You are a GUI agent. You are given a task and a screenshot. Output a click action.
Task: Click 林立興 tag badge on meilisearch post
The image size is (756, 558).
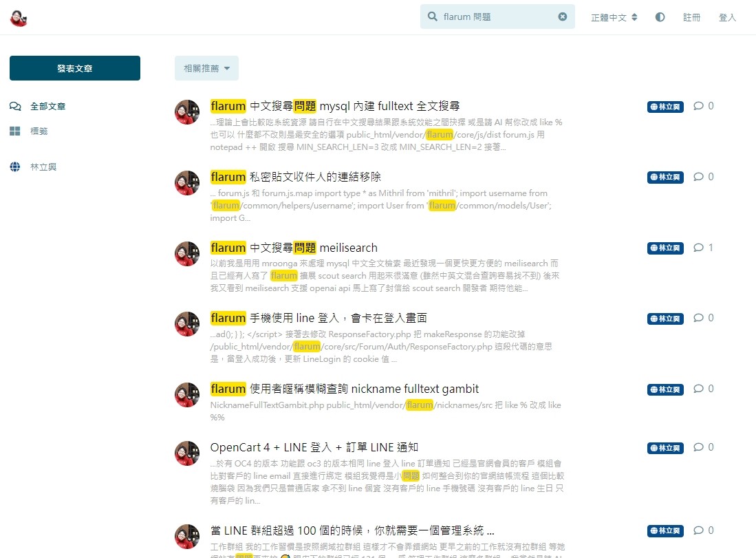point(665,248)
